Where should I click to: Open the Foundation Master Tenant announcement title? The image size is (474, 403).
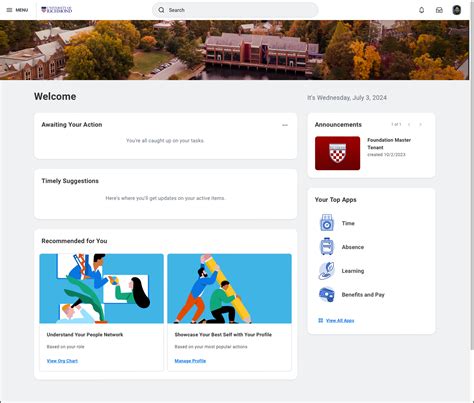tap(389, 144)
